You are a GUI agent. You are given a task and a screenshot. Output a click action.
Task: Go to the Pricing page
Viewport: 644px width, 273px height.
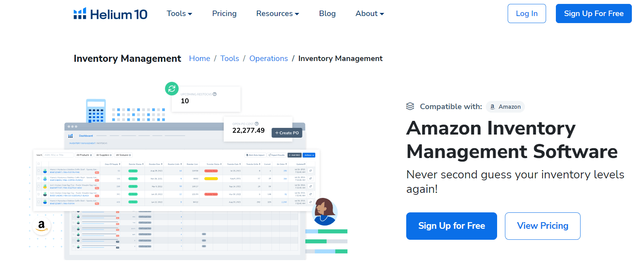(224, 13)
